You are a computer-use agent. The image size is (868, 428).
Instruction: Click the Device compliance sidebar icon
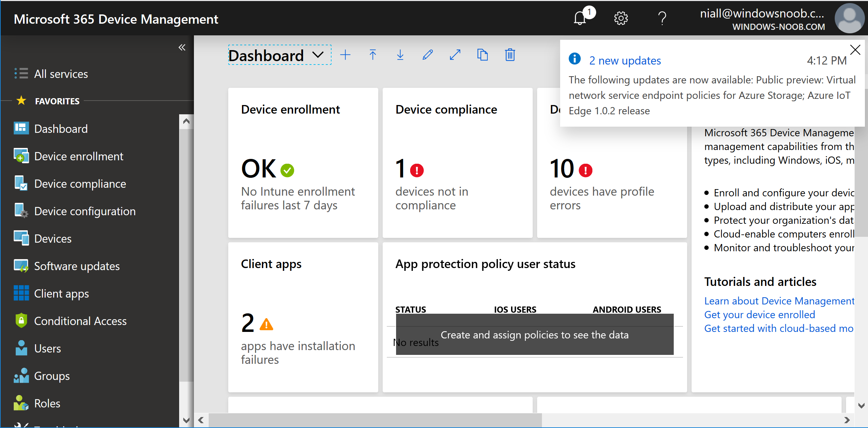(21, 183)
